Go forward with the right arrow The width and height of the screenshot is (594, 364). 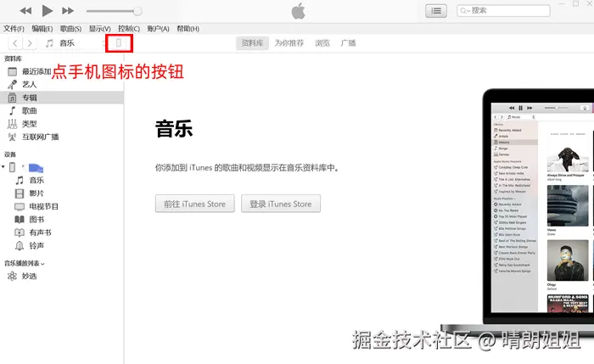pos(30,43)
